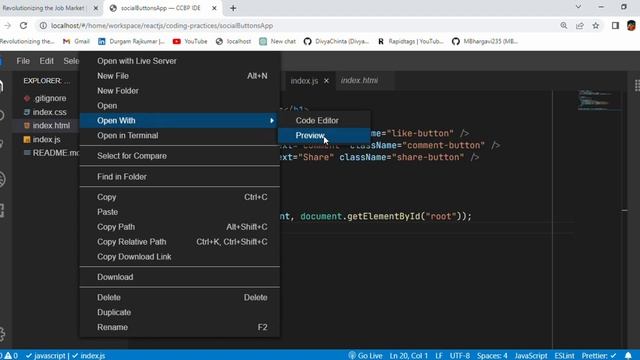Click Duplicate menu entry

point(180,312)
